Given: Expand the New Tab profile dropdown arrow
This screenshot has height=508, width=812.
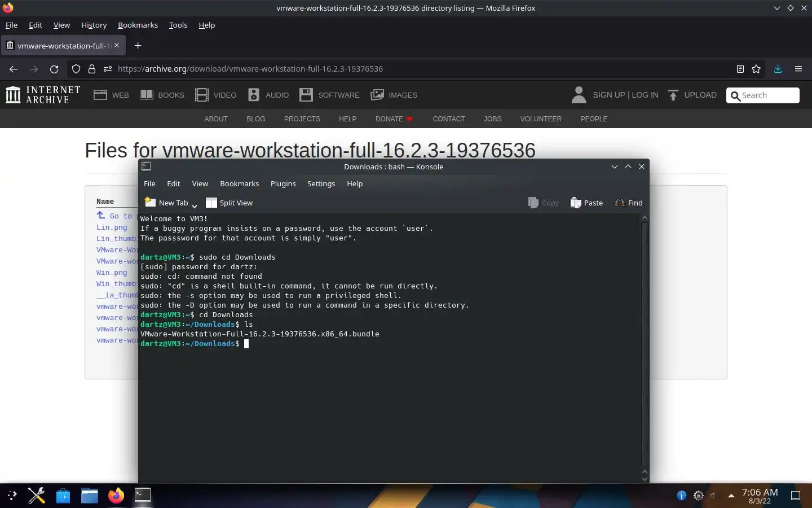Looking at the screenshot, I should click(195, 205).
